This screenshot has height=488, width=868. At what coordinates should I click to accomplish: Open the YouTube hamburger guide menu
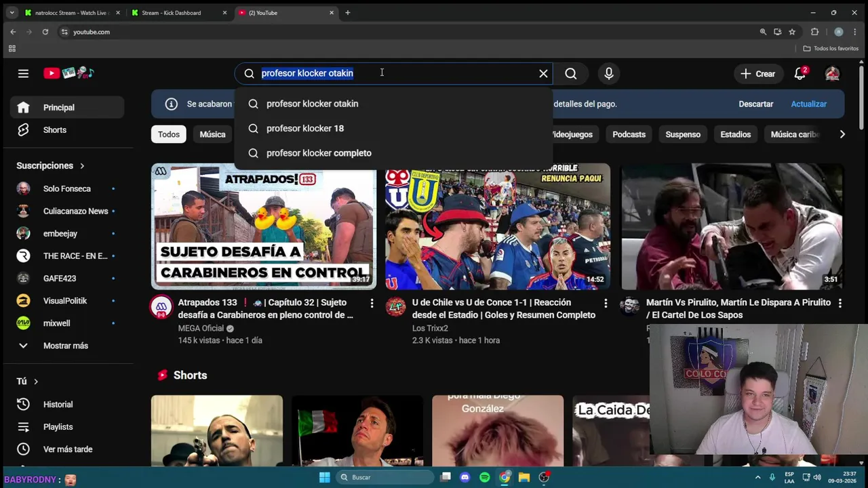pos(23,73)
